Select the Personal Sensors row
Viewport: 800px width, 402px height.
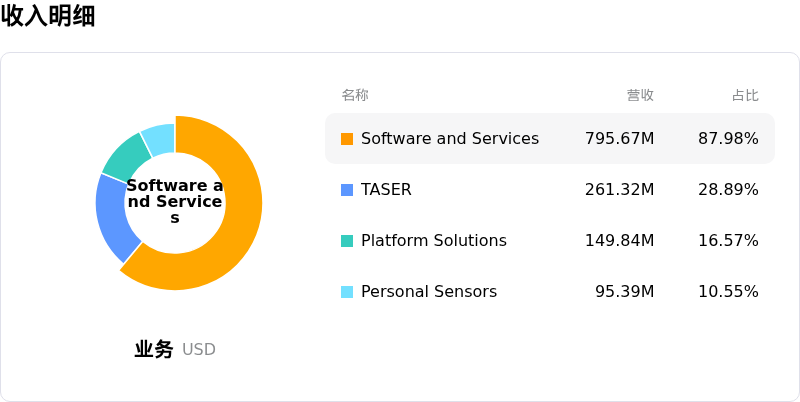pos(550,292)
